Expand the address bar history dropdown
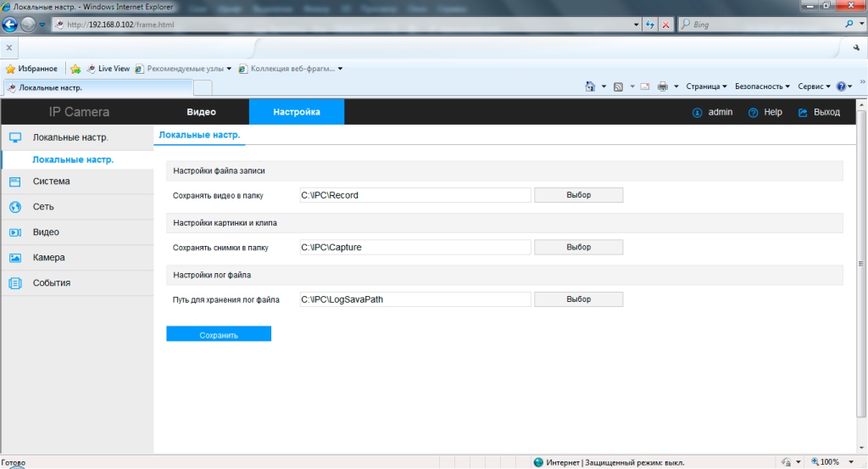This screenshot has height=469, width=868. tap(636, 25)
